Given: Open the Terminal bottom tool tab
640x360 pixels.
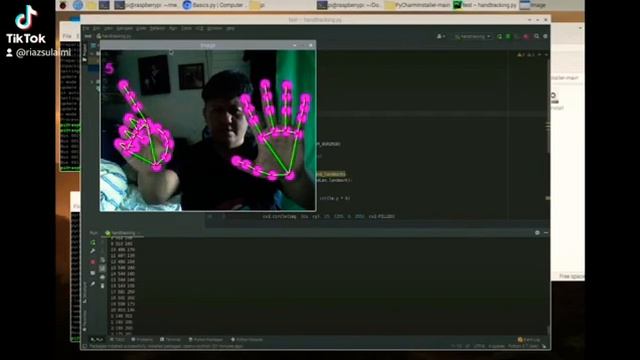Looking at the screenshot, I should coord(170,340).
